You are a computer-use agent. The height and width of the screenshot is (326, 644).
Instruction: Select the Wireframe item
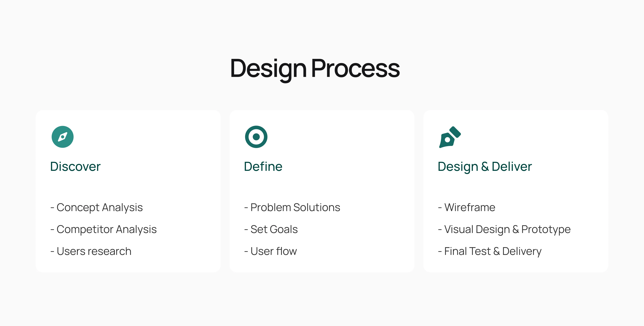pyautogui.click(x=466, y=207)
